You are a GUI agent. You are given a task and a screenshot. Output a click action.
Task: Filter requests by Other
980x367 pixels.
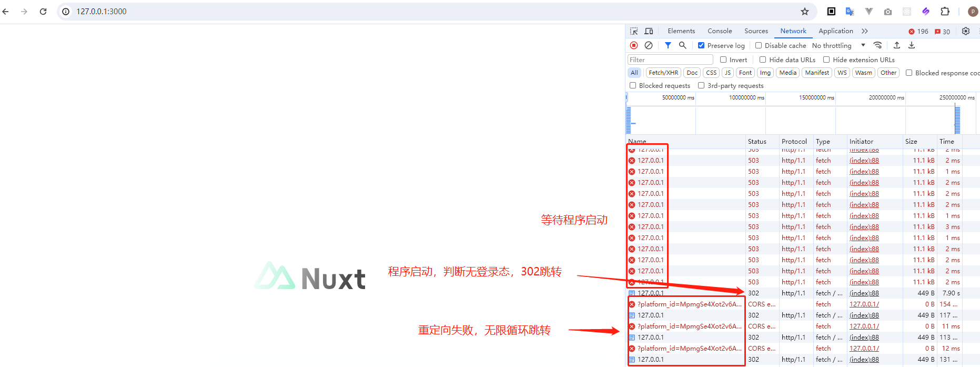pos(888,73)
